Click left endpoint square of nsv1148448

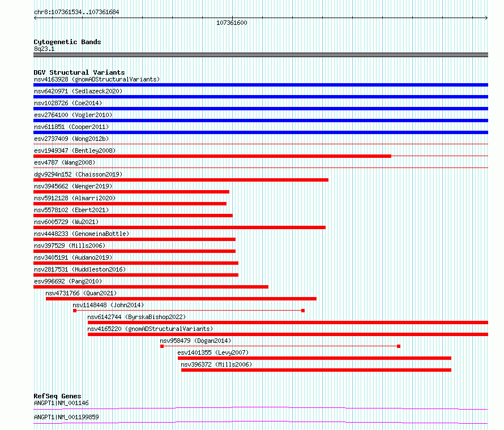75,311
